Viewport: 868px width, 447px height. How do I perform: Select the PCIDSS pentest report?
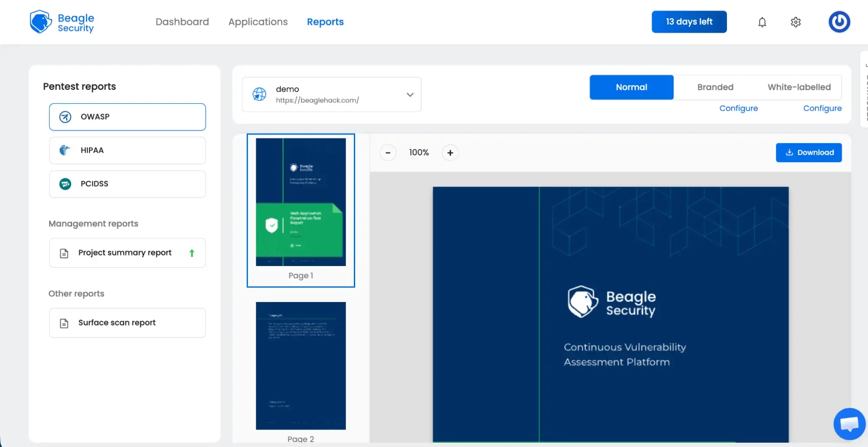point(127,184)
